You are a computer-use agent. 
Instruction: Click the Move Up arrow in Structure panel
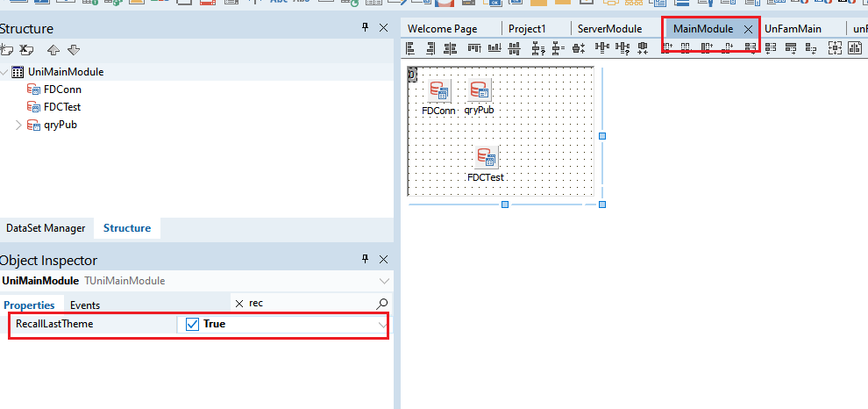(53, 50)
